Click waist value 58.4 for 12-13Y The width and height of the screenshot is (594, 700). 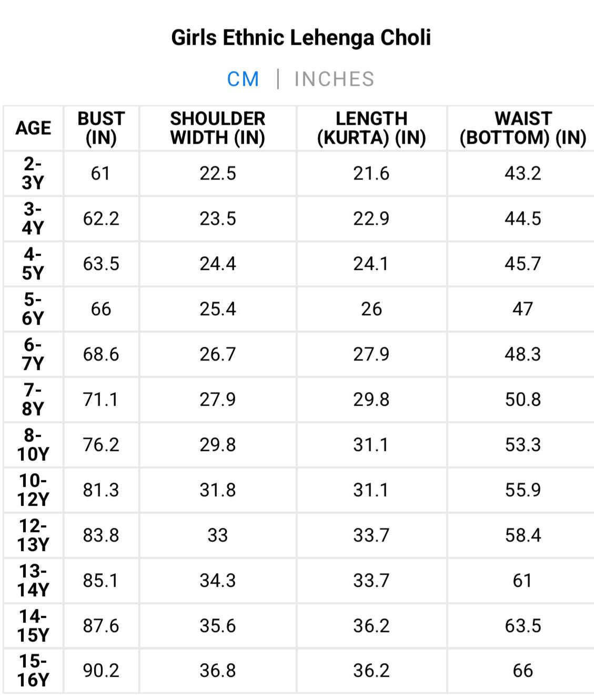pos(522,535)
